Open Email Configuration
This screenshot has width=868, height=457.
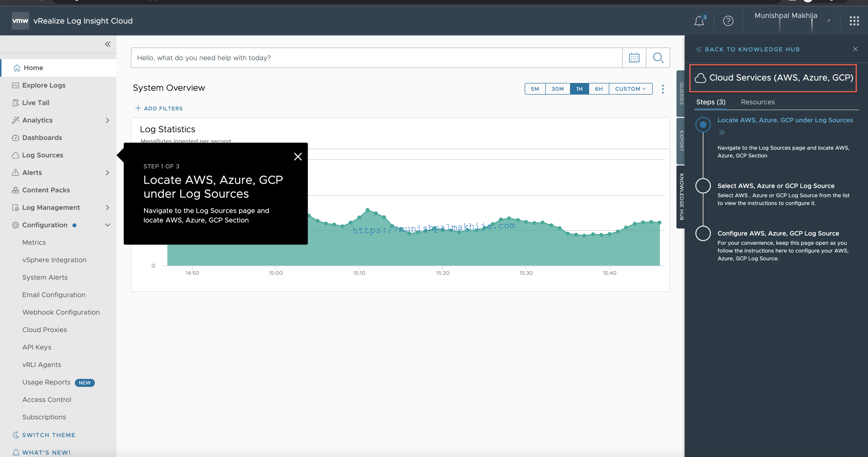54,295
